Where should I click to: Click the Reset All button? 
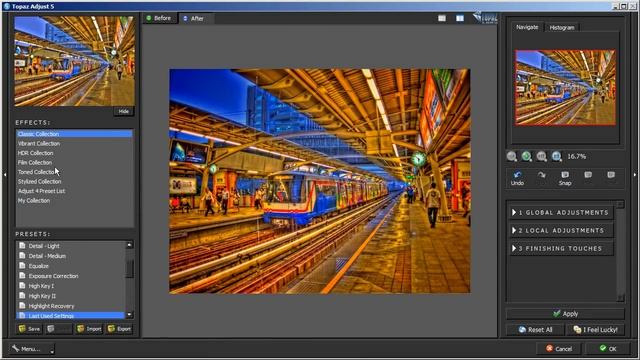click(x=535, y=330)
